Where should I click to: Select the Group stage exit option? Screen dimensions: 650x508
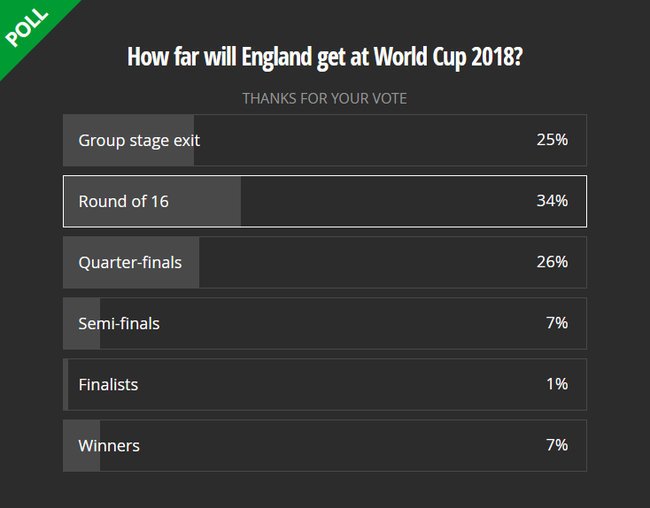click(x=325, y=140)
